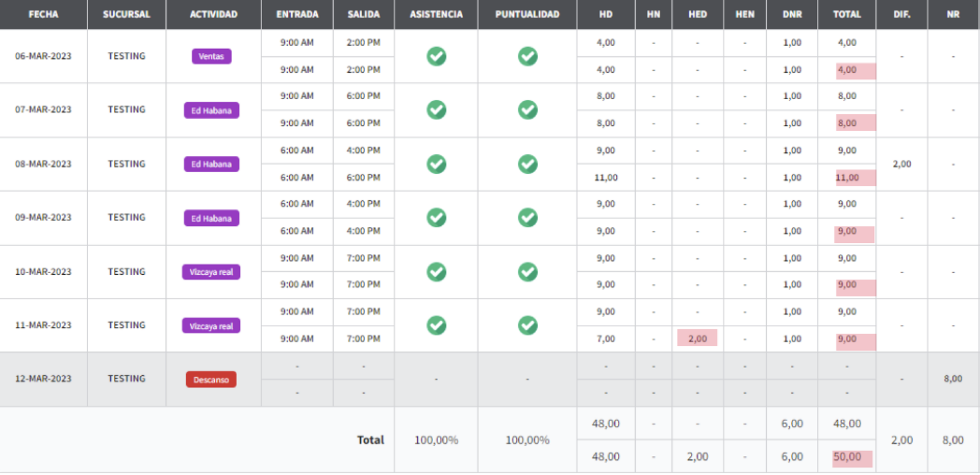Click punctuality checkmark for 08-MAR-2023
The height and width of the screenshot is (475, 980).
pos(527,164)
